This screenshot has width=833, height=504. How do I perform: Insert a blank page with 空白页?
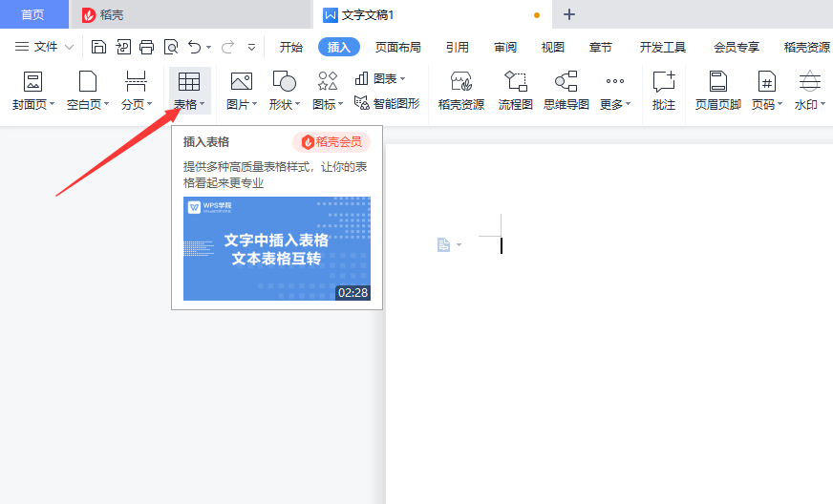pyautogui.click(x=88, y=81)
